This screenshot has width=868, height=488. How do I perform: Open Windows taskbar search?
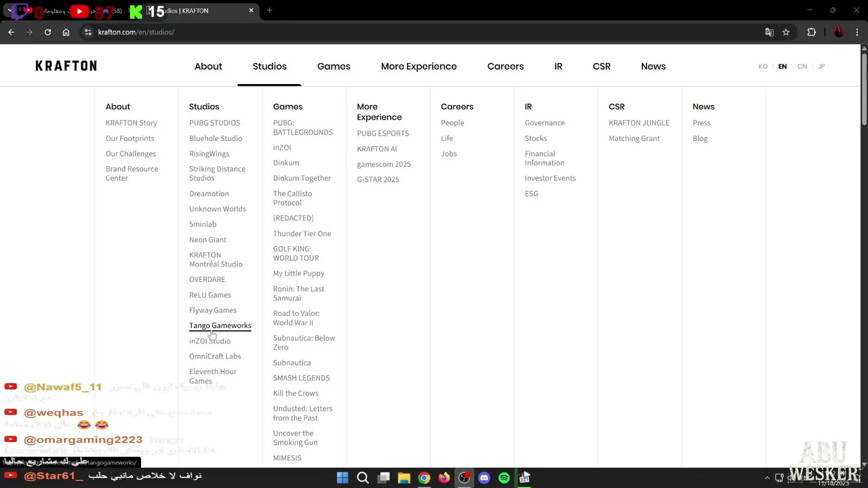click(363, 478)
